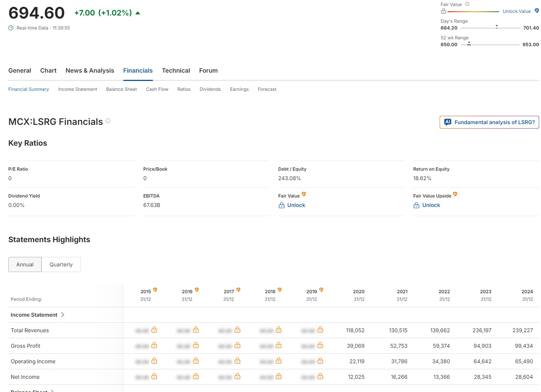Switch statements view to Annual
This screenshot has width=541, height=392.
pos(25,264)
